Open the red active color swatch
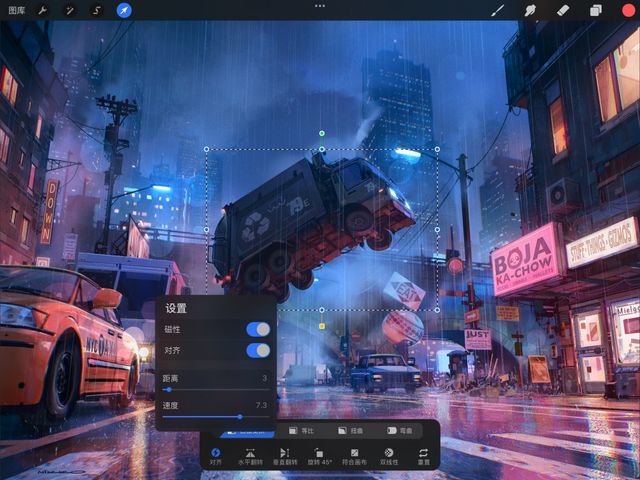The width and height of the screenshot is (640, 480). [x=629, y=10]
